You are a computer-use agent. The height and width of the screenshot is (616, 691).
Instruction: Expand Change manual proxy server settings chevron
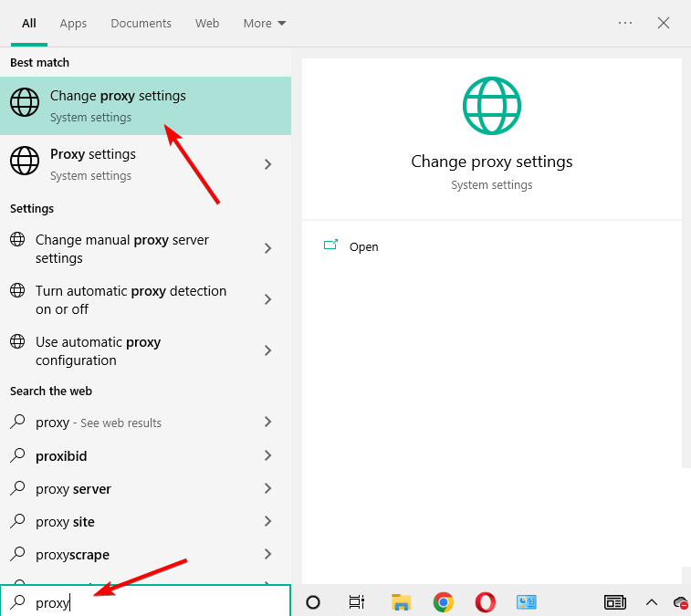point(267,248)
